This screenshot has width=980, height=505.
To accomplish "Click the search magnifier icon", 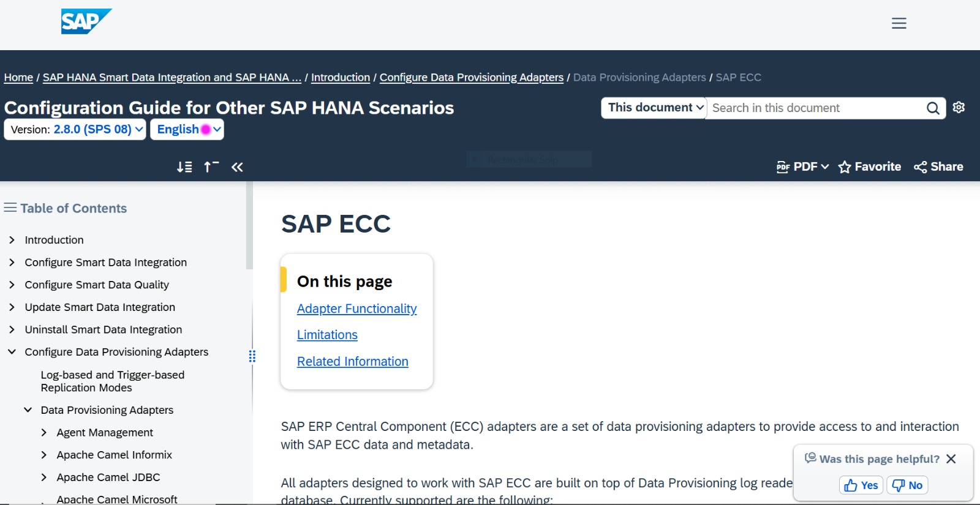I will [x=933, y=108].
